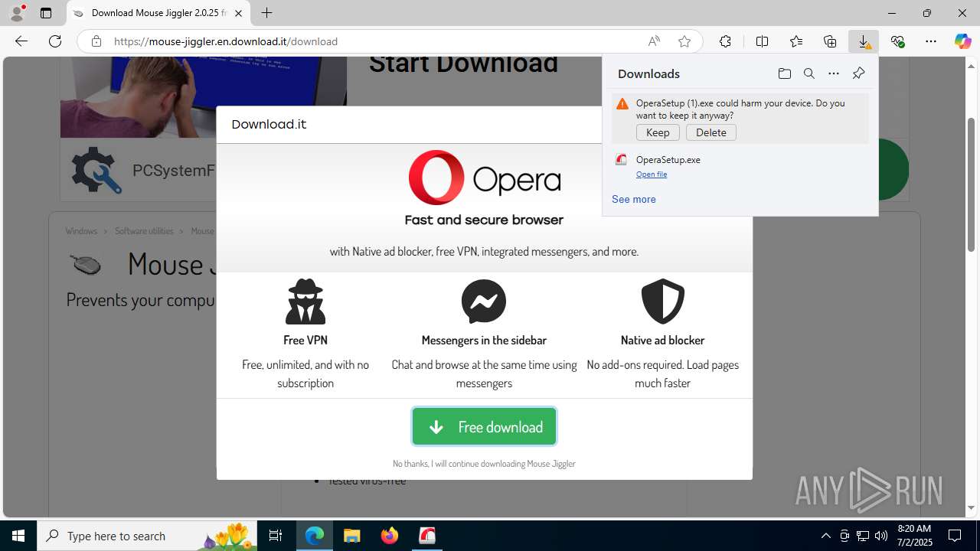
Task: Open Read aloud icon in address bar
Action: (654, 41)
